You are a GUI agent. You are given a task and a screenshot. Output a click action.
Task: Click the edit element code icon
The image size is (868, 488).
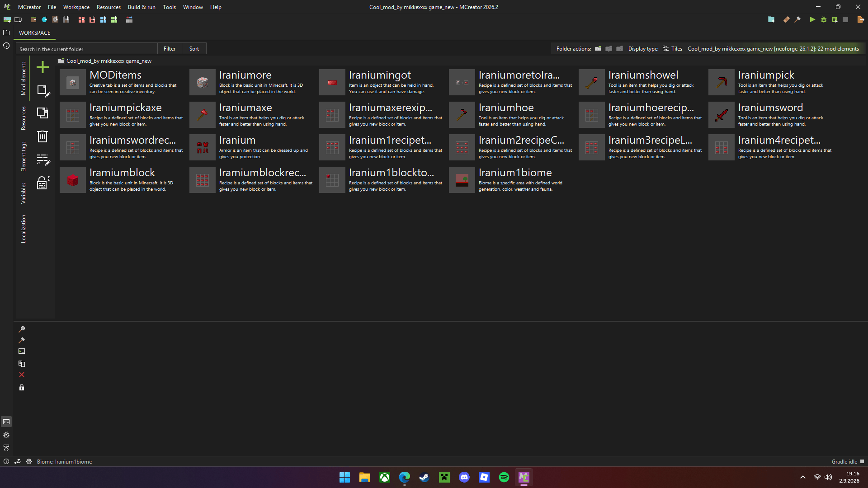[43, 160]
